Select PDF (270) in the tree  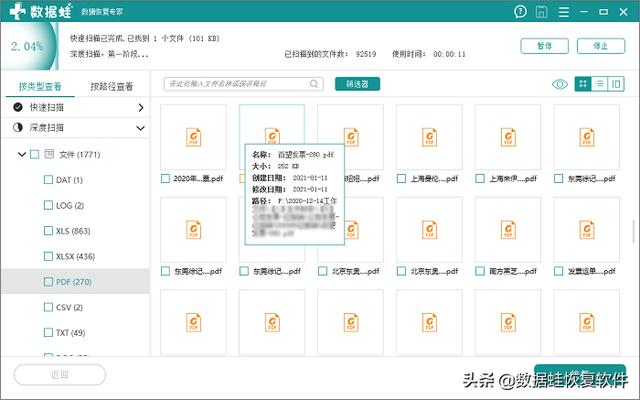76,282
